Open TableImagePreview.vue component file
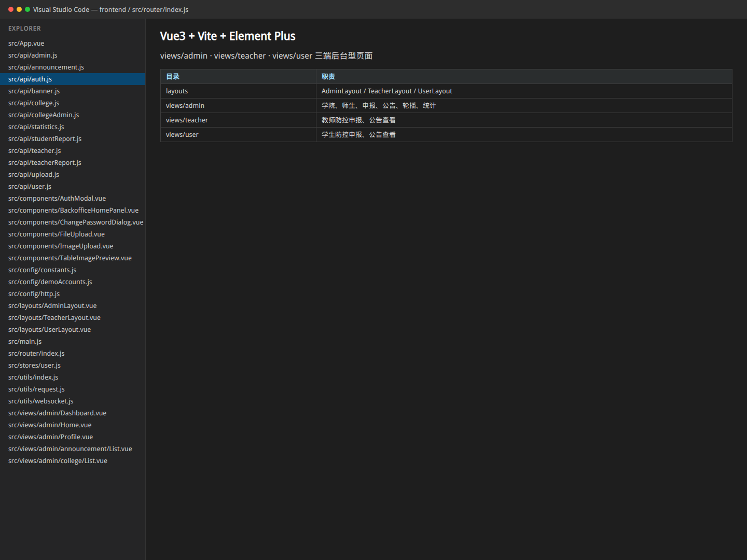The height and width of the screenshot is (560, 747). tap(73, 258)
